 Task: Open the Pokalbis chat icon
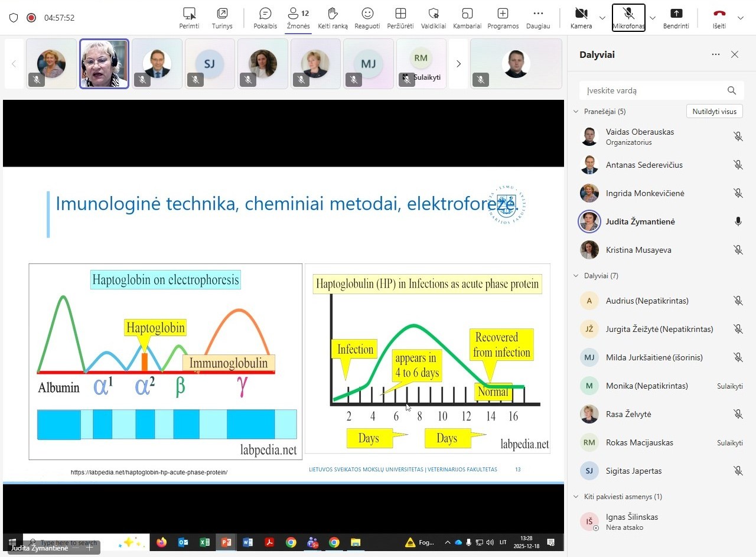pyautogui.click(x=265, y=14)
